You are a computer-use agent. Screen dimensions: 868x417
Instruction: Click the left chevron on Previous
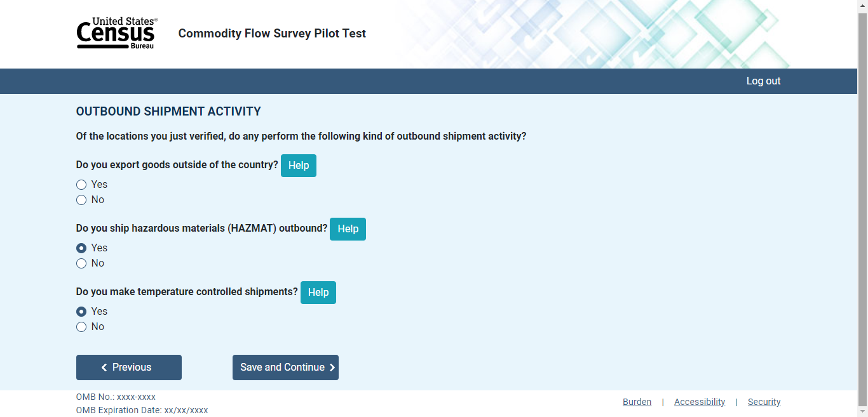104,367
